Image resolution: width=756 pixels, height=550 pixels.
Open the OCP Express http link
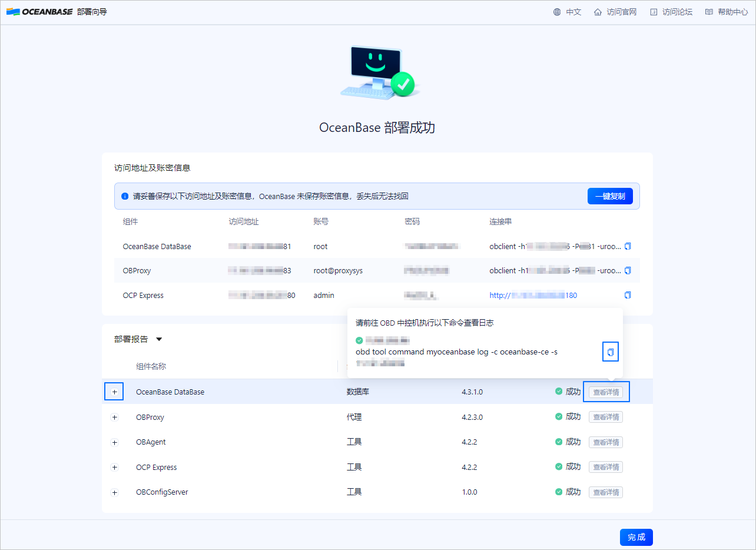coord(533,295)
